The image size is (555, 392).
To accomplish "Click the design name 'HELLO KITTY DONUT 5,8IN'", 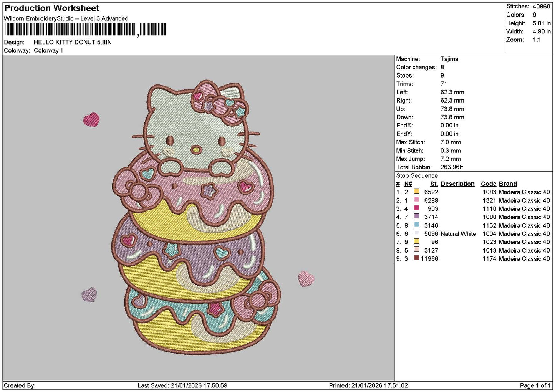I will pyautogui.click(x=73, y=42).
